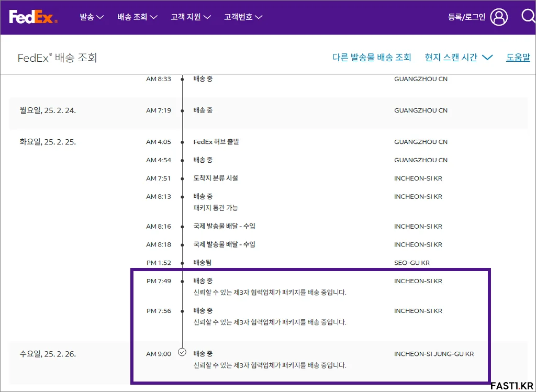The height and width of the screenshot is (392, 536).
Task: Click the timeline dot at AM 4:05
Action: (183, 142)
